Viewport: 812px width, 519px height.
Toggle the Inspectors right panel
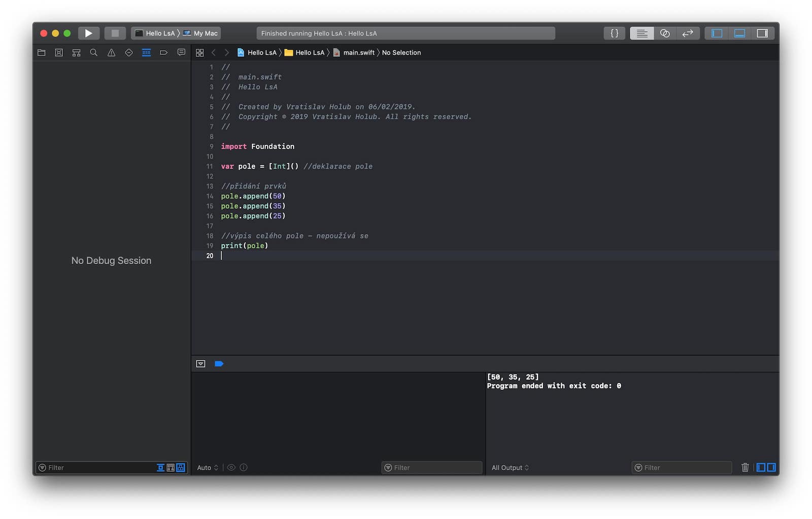click(762, 33)
